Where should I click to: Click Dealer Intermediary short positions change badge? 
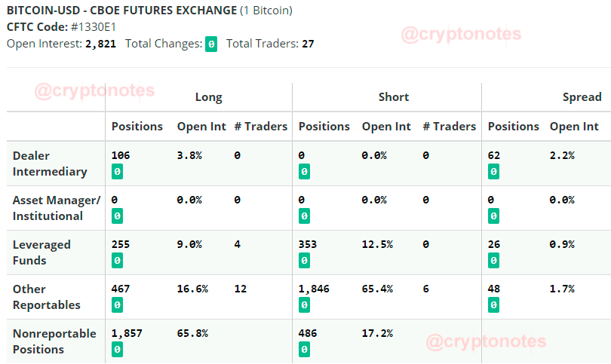[304, 172]
